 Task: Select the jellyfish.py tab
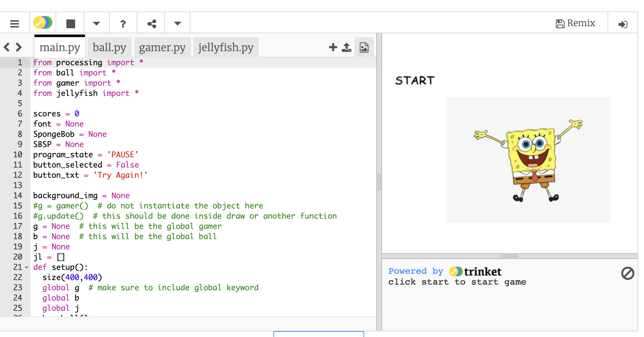[226, 47]
